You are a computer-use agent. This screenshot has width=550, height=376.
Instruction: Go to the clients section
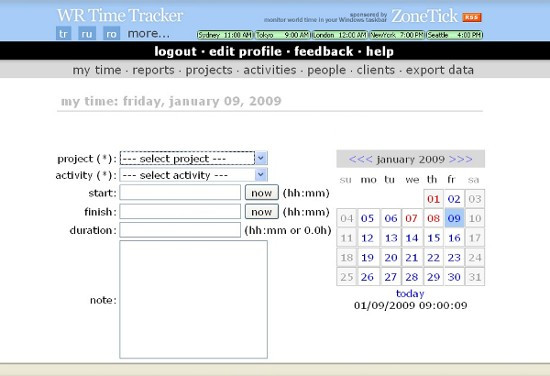coord(376,70)
